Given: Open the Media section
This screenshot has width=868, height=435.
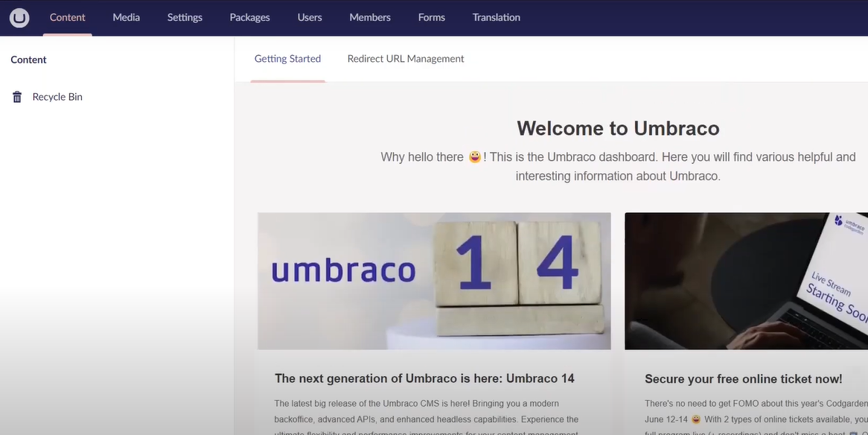Looking at the screenshot, I should (127, 17).
